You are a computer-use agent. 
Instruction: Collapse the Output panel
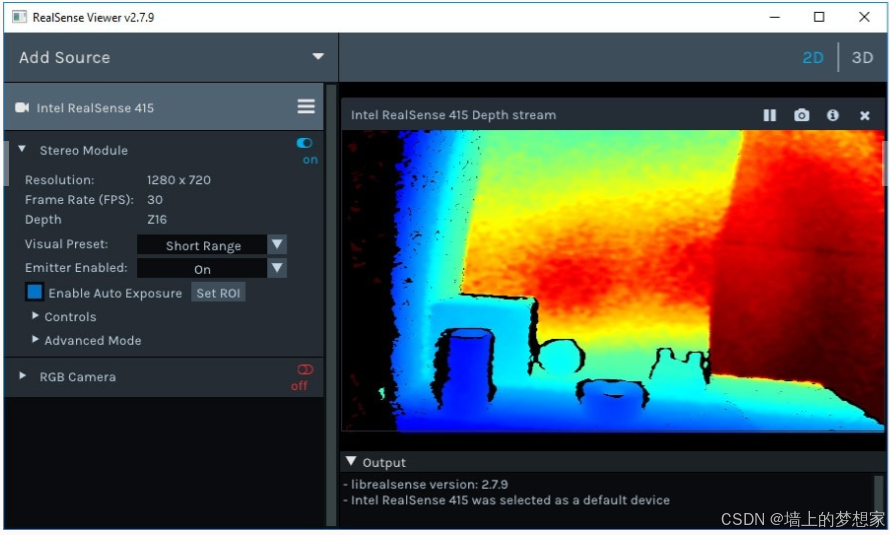[351, 461]
